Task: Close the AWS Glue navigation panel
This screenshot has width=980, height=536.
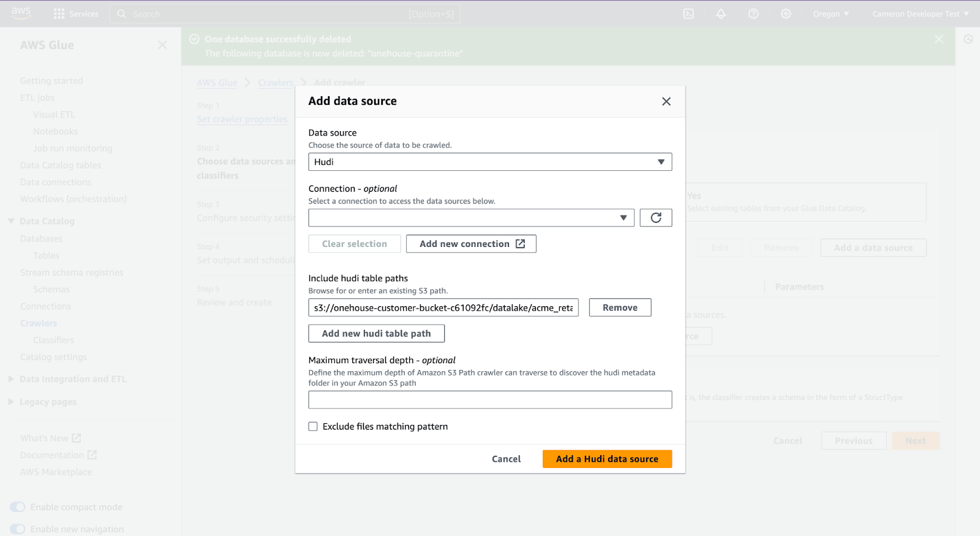Action: click(162, 45)
